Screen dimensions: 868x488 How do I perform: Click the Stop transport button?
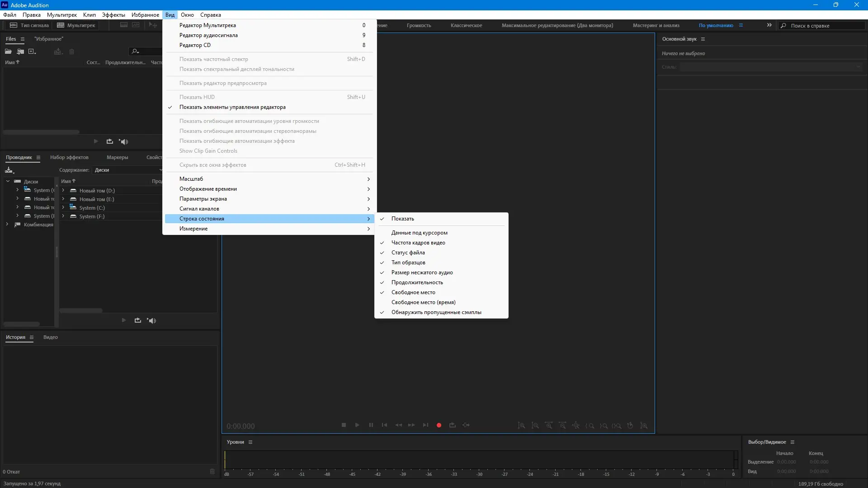coord(344,425)
